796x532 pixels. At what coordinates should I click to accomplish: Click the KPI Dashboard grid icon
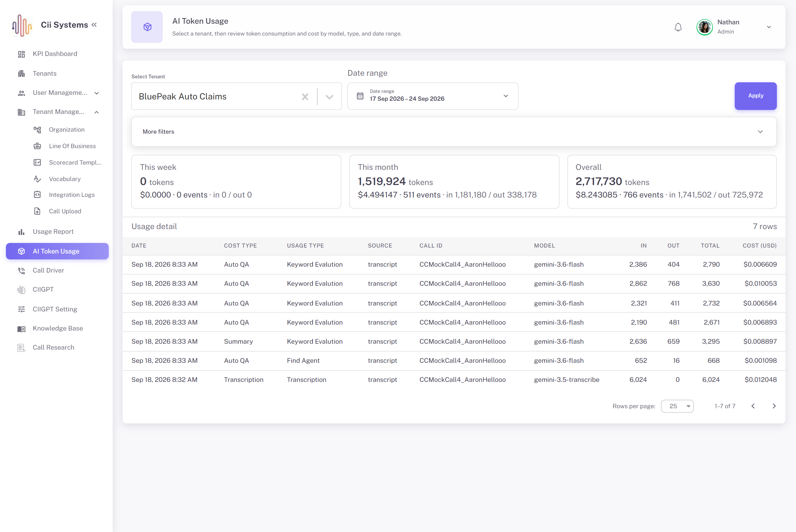[21, 54]
